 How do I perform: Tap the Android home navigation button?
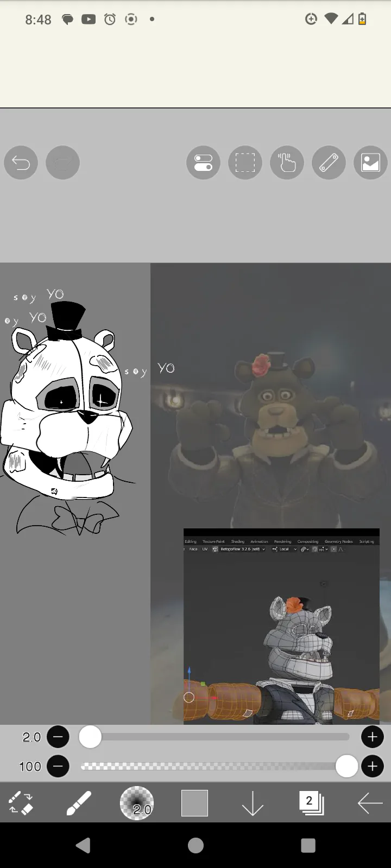click(x=195, y=845)
